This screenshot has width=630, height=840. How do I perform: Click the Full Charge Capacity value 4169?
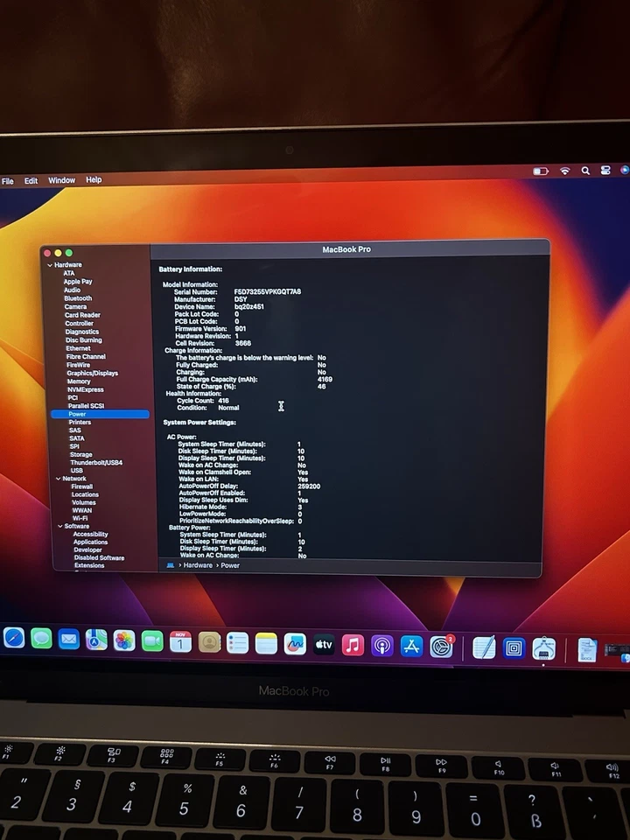pos(325,379)
